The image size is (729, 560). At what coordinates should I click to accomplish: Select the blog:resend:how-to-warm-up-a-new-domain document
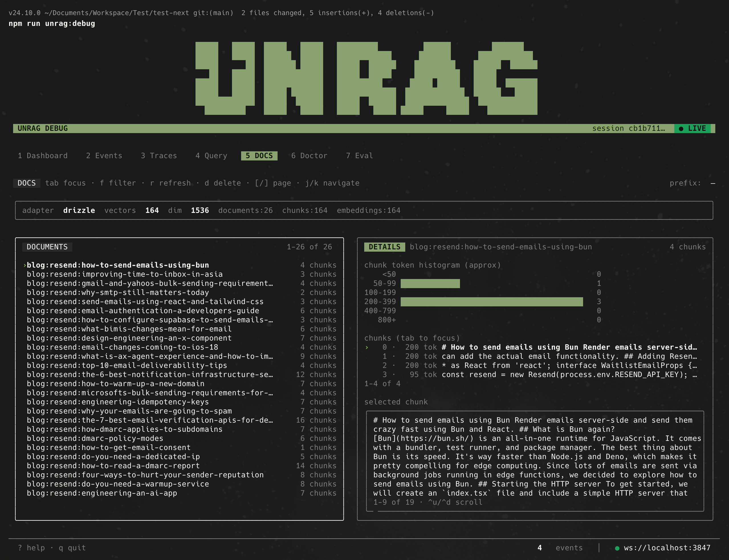tap(115, 383)
